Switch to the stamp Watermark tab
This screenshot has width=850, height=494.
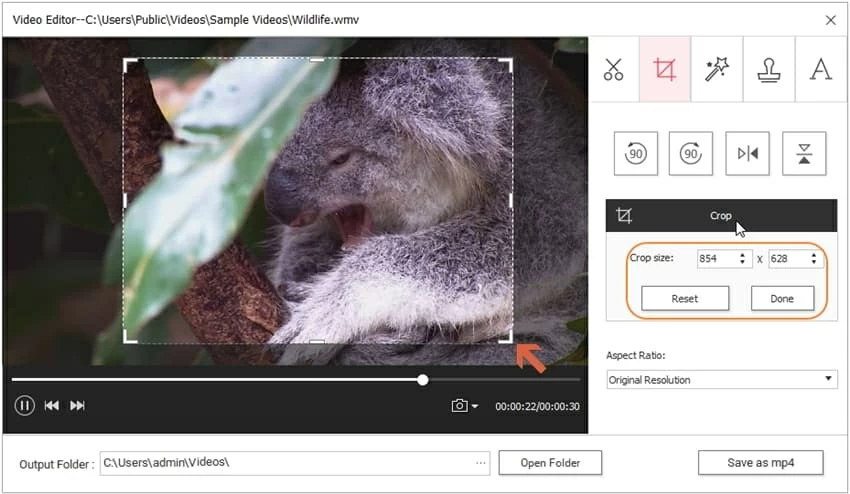pyautogui.click(x=769, y=69)
